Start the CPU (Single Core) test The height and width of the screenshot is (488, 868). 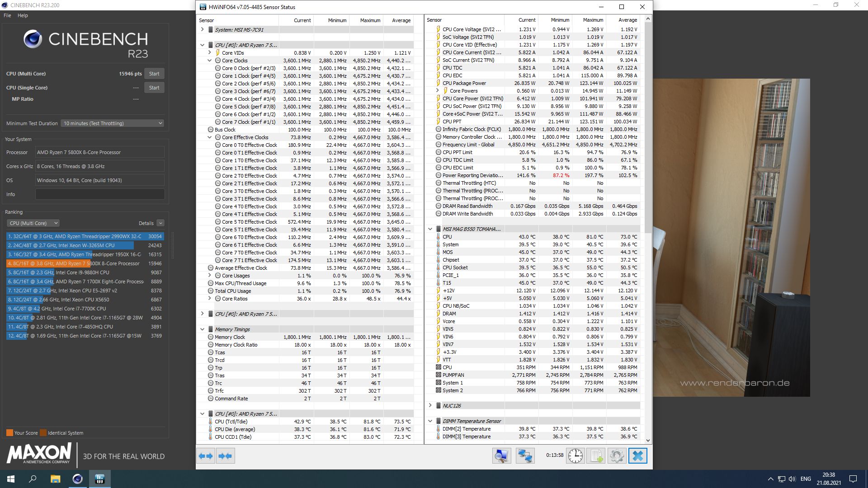(154, 88)
